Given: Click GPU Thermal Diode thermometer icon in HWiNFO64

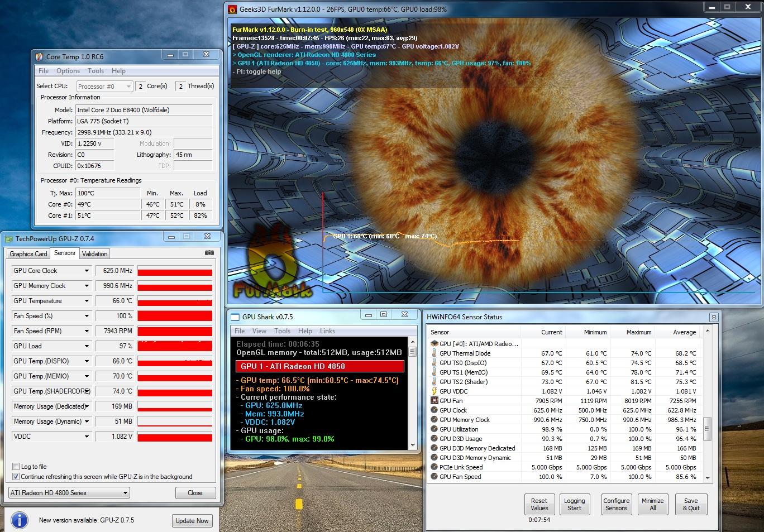Looking at the screenshot, I should [434, 353].
